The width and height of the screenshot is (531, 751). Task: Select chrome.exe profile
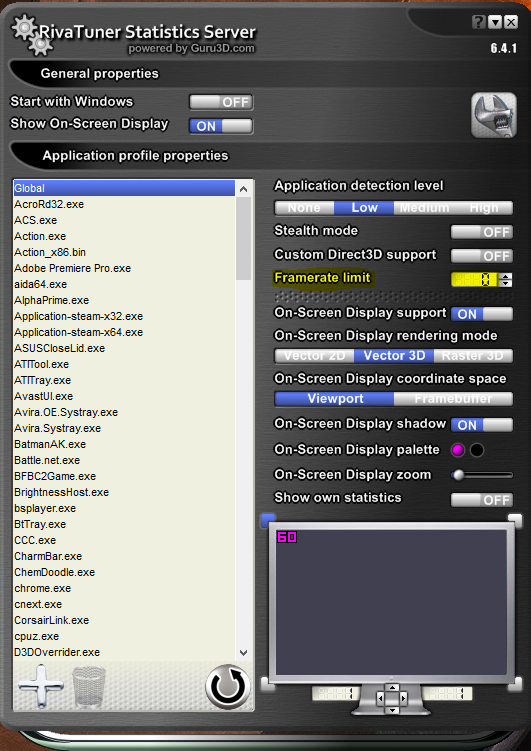pyautogui.click(x=124, y=588)
